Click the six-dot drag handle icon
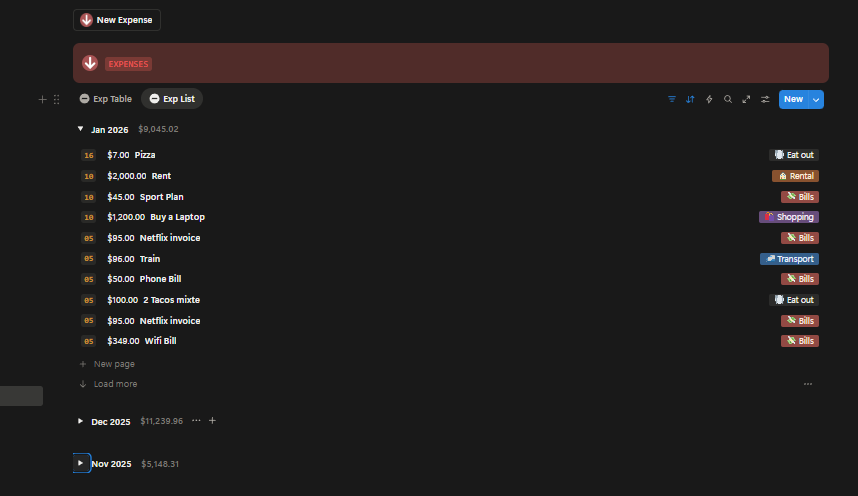 coord(56,100)
